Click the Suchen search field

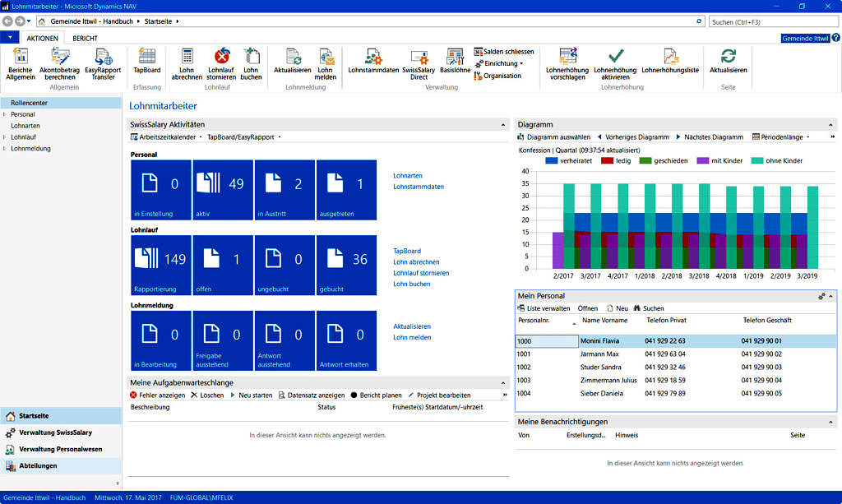pyautogui.click(x=773, y=22)
